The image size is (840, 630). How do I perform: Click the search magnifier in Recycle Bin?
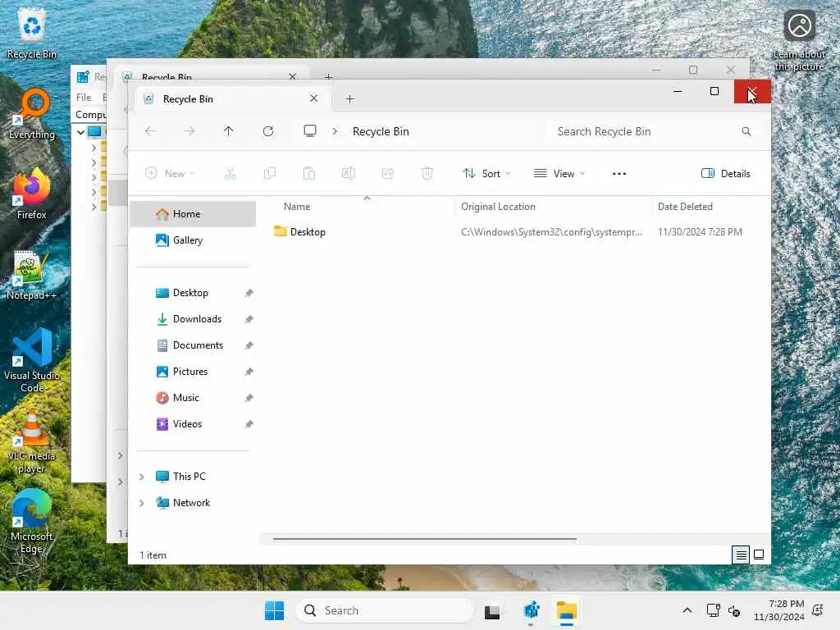pyautogui.click(x=746, y=131)
